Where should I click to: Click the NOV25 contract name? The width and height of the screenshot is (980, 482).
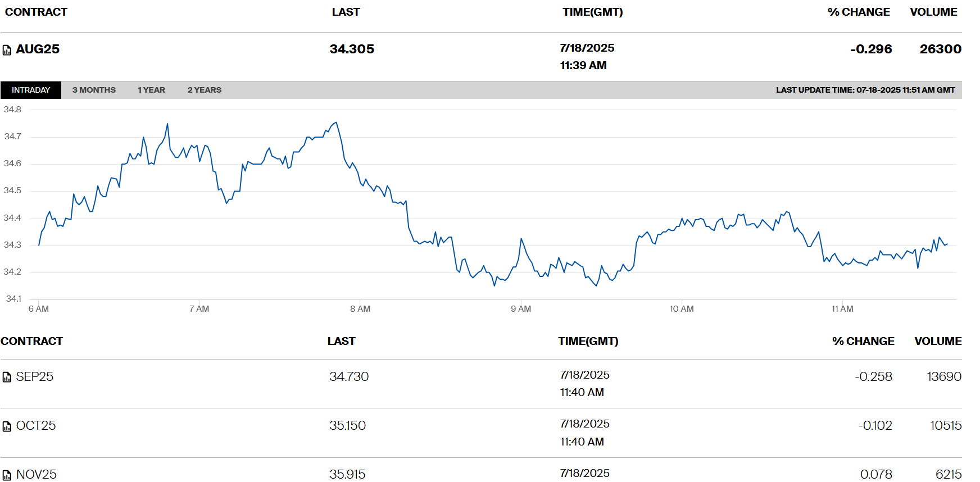pyautogui.click(x=37, y=475)
